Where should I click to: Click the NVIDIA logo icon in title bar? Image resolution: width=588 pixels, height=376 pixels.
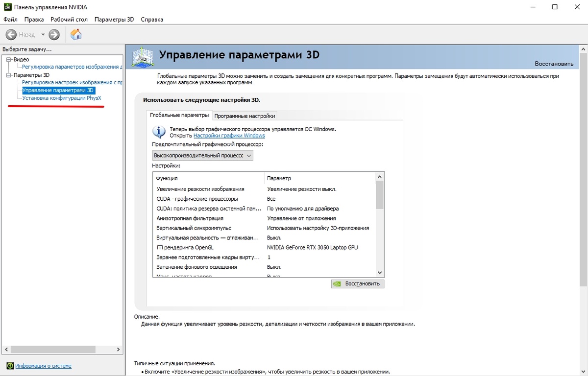tap(7, 7)
